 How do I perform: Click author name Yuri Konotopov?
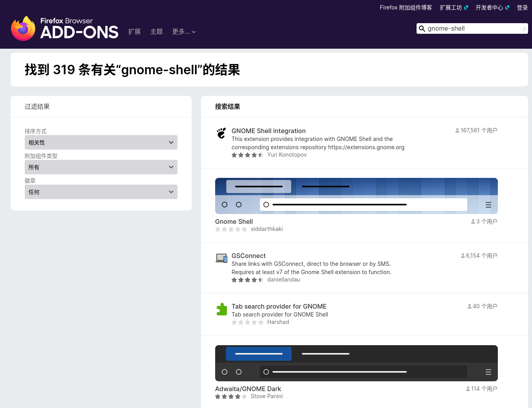[287, 155]
